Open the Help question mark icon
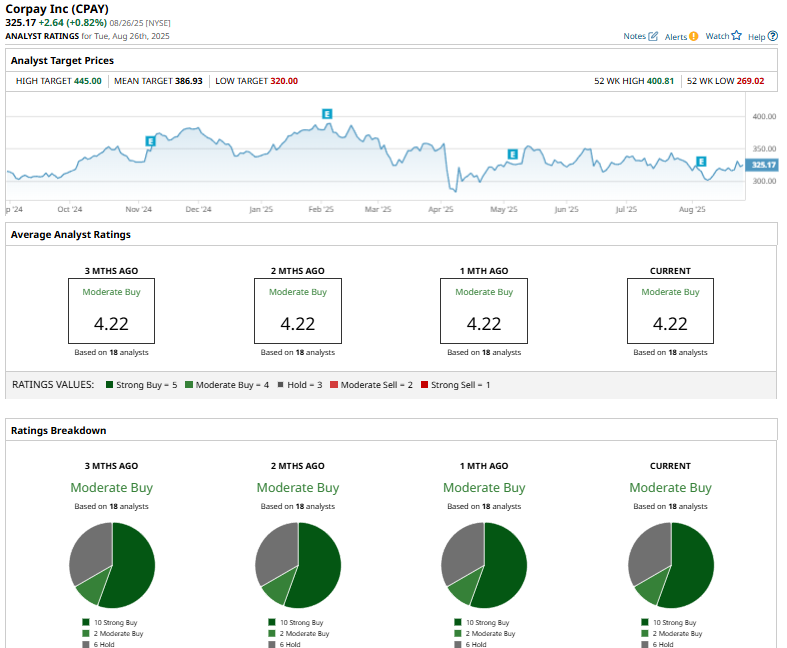Image resolution: width=787 pixels, height=648 pixels. [x=773, y=36]
